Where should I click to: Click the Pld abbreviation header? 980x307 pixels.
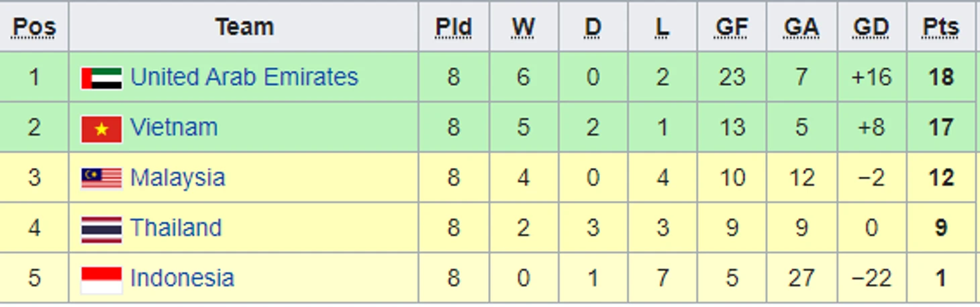(454, 27)
